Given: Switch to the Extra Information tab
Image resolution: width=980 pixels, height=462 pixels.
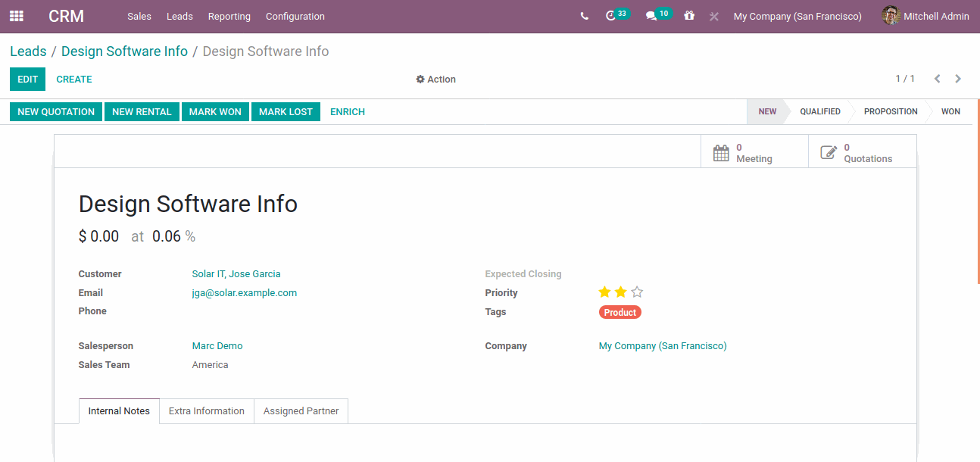Looking at the screenshot, I should pos(206,410).
